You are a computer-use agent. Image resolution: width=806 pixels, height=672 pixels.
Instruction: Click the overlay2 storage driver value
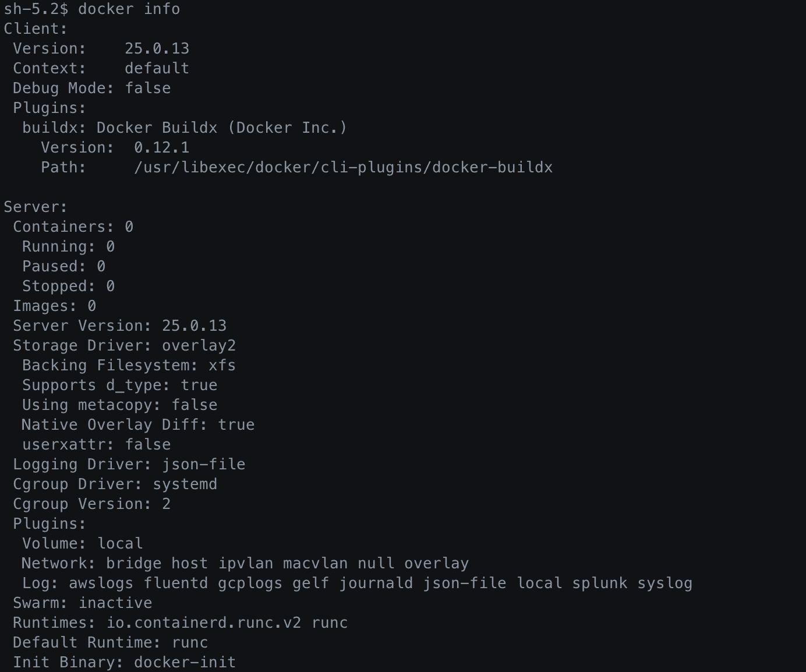[199, 345]
